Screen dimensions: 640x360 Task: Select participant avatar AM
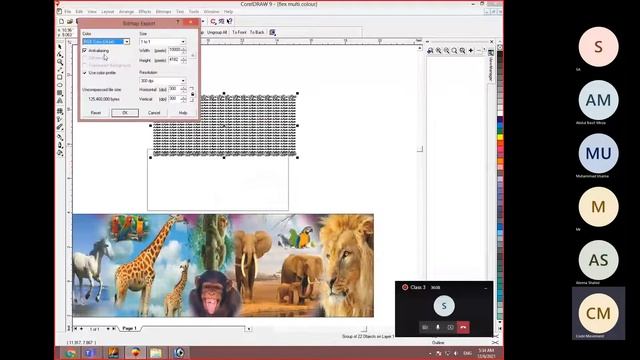[x=598, y=100]
